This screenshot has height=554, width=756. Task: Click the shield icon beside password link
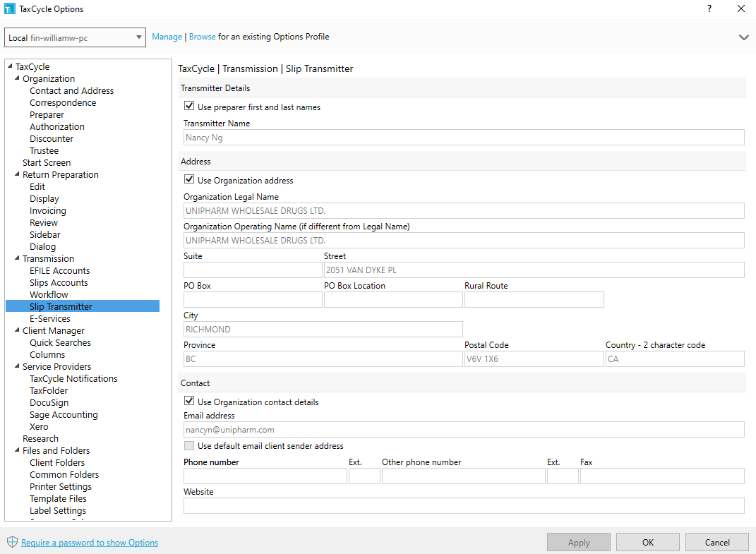tap(12, 542)
